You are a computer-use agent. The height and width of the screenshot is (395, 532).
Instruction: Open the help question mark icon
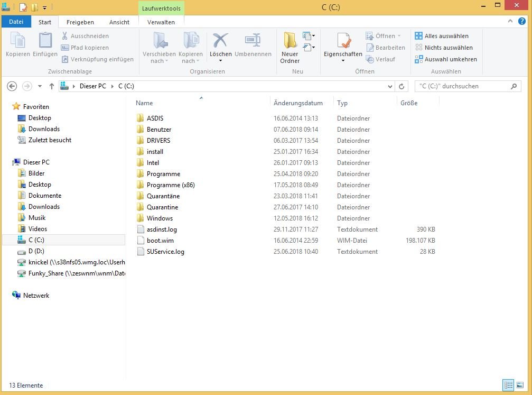pos(522,21)
